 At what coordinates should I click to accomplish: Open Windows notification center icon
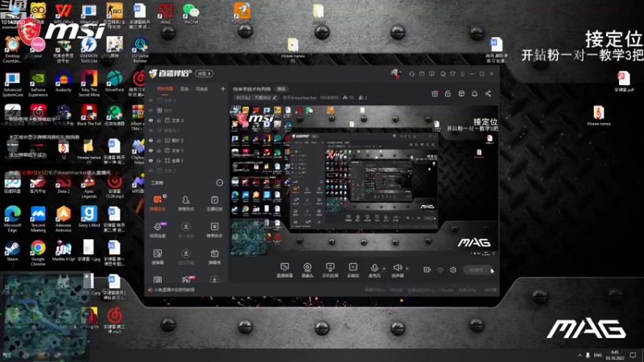tap(633, 355)
